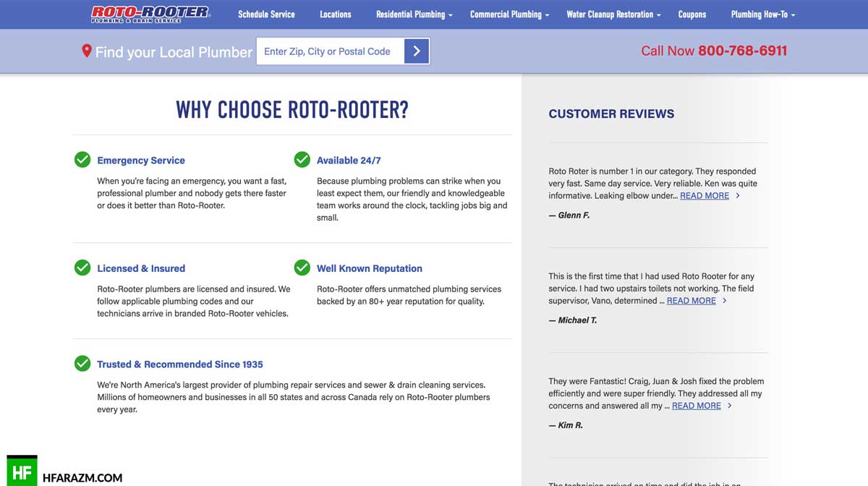
Task: Expand the Residential Plumbing dropdown menu
Action: [414, 14]
